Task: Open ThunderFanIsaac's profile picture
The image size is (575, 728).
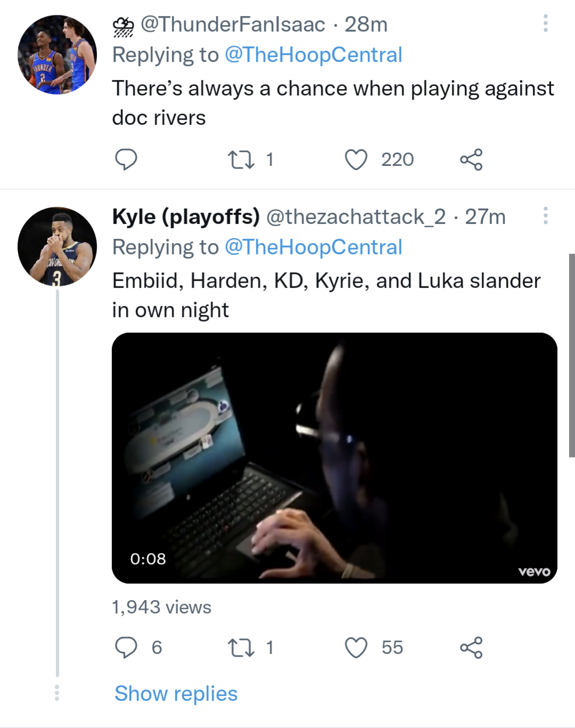Action: coord(58,55)
